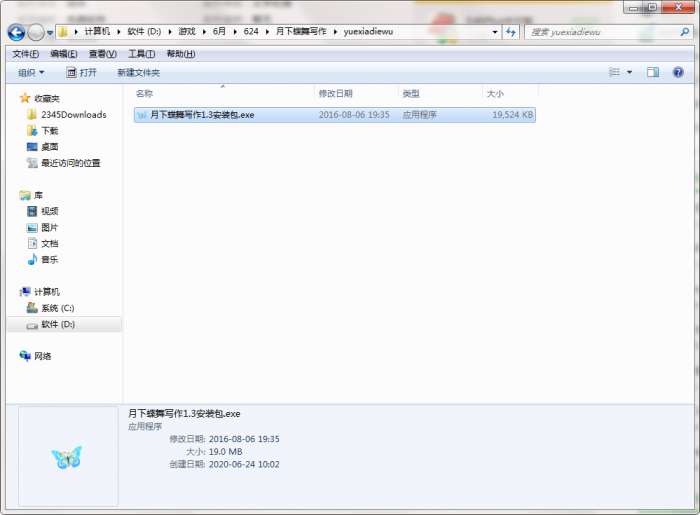Open the 编辑(E) menu
The image size is (700, 515).
tap(64, 54)
